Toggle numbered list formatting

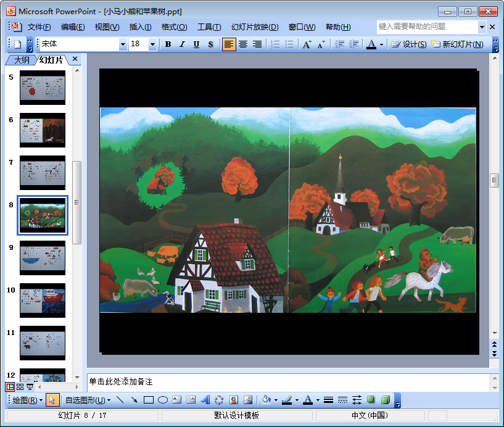pos(275,44)
